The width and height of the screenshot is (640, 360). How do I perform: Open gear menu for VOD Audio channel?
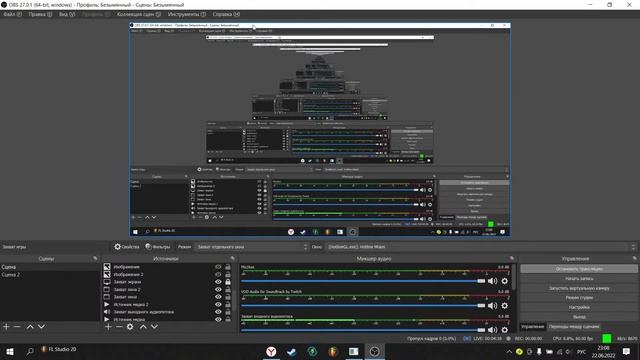pos(504,305)
